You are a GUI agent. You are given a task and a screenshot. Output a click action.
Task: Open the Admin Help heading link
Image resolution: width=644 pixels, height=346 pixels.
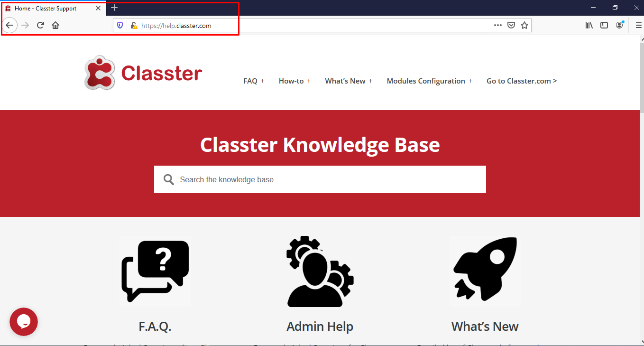(320, 327)
